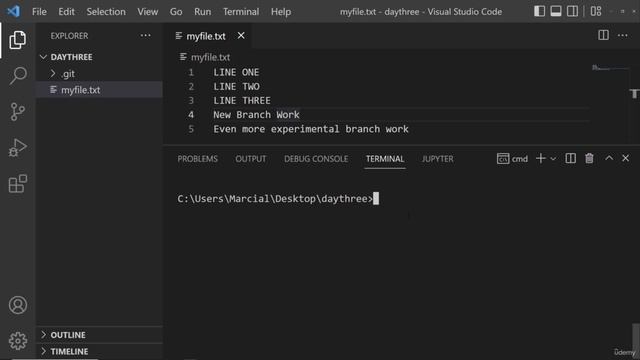Open the Edit menu
The height and width of the screenshot is (360, 640).
tap(66, 11)
